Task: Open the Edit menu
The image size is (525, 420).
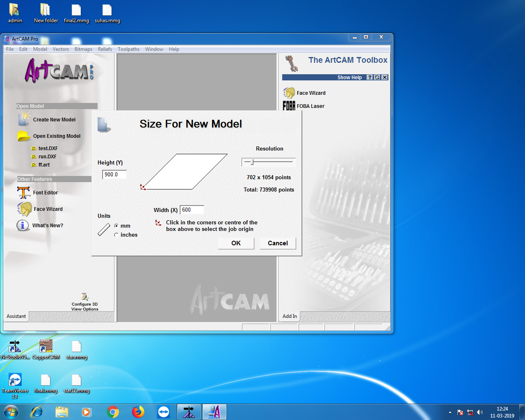Action: pos(23,49)
